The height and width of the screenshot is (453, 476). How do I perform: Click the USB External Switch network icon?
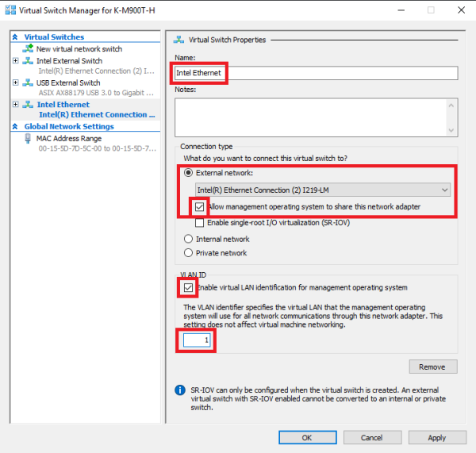coord(28,83)
